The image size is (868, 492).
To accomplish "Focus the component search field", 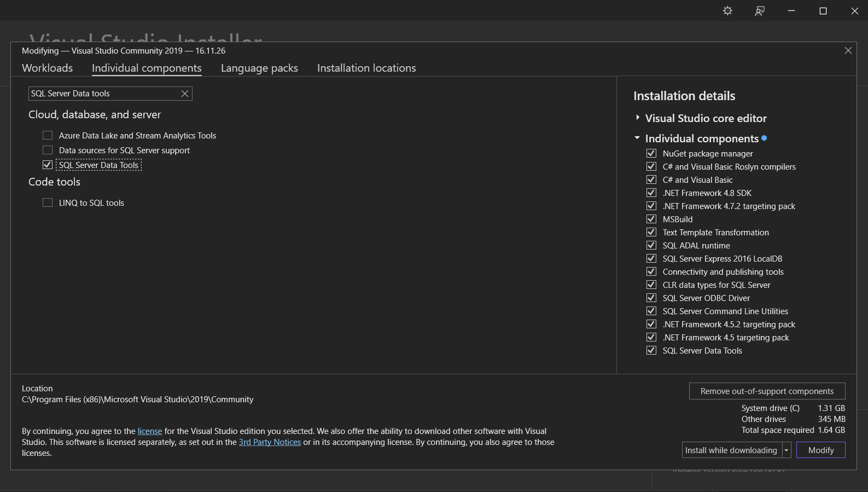I will [x=104, y=94].
